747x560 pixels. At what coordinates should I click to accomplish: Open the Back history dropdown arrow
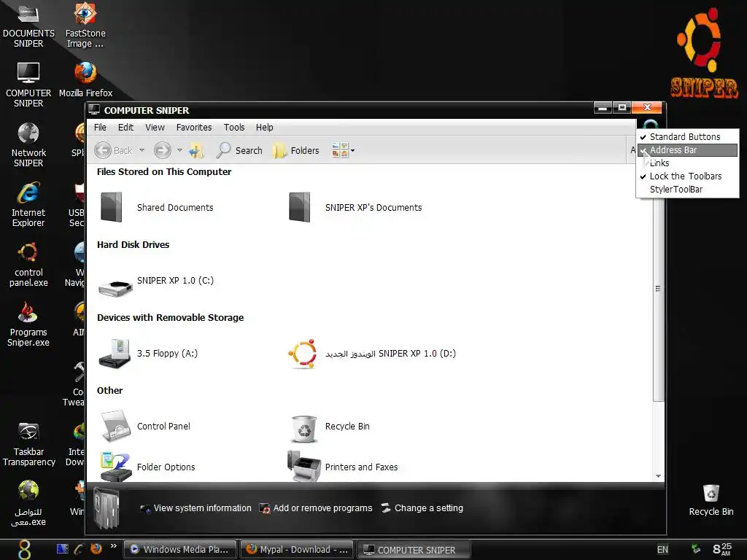pos(142,150)
